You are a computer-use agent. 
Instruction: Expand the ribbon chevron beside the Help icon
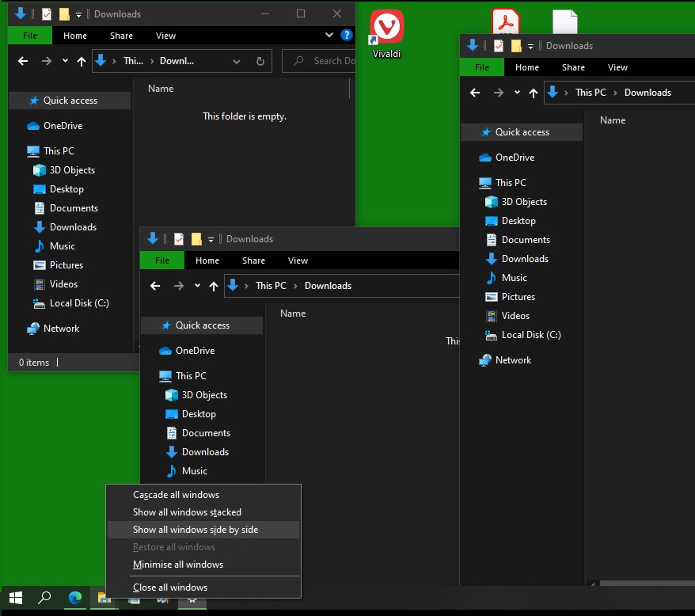coord(329,35)
